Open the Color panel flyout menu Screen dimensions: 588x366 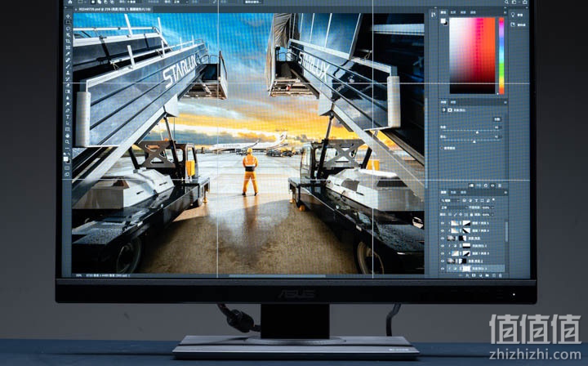click(506, 12)
